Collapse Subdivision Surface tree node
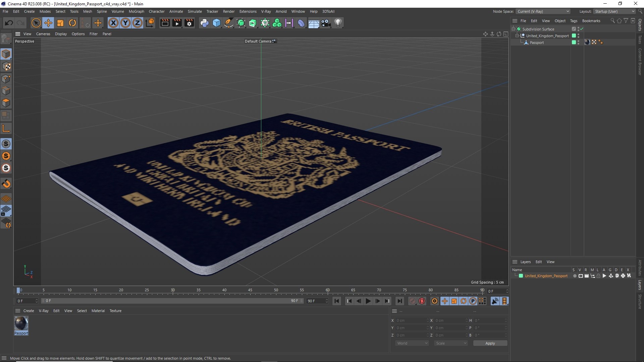Viewport: 644px width, 362px height. (514, 29)
